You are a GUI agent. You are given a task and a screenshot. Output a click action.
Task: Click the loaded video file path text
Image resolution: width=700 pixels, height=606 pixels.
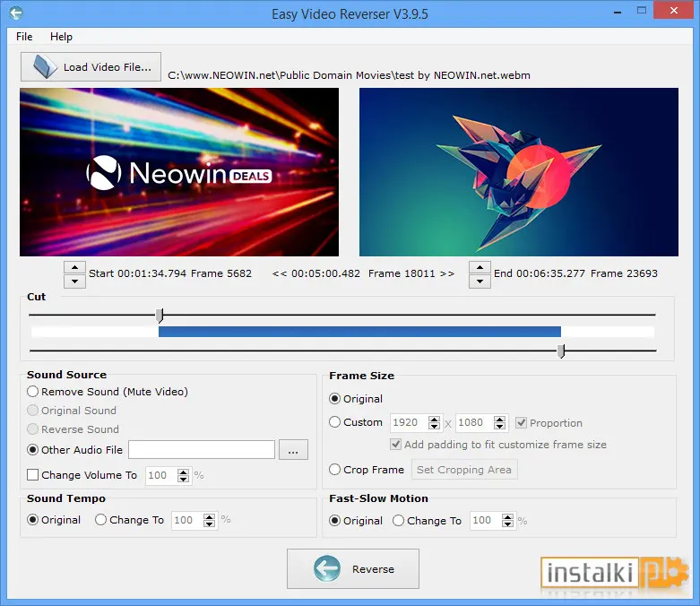pyautogui.click(x=350, y=75)
